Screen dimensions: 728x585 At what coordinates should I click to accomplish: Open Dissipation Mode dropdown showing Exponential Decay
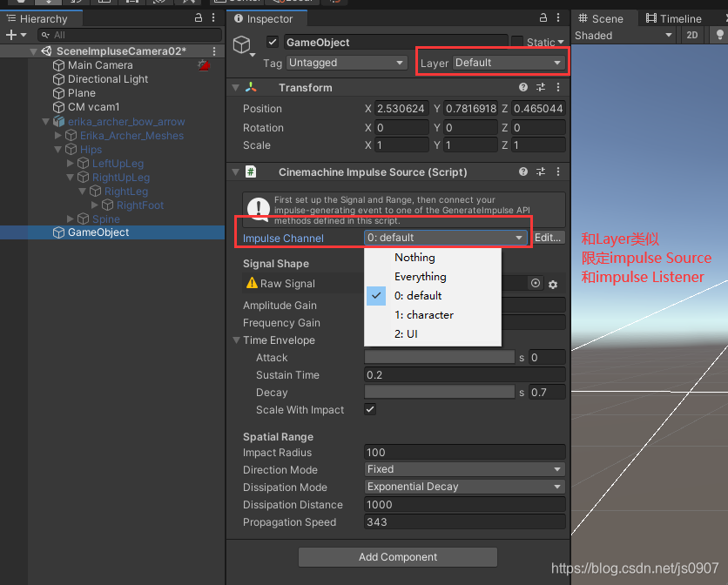pos(465,487)
